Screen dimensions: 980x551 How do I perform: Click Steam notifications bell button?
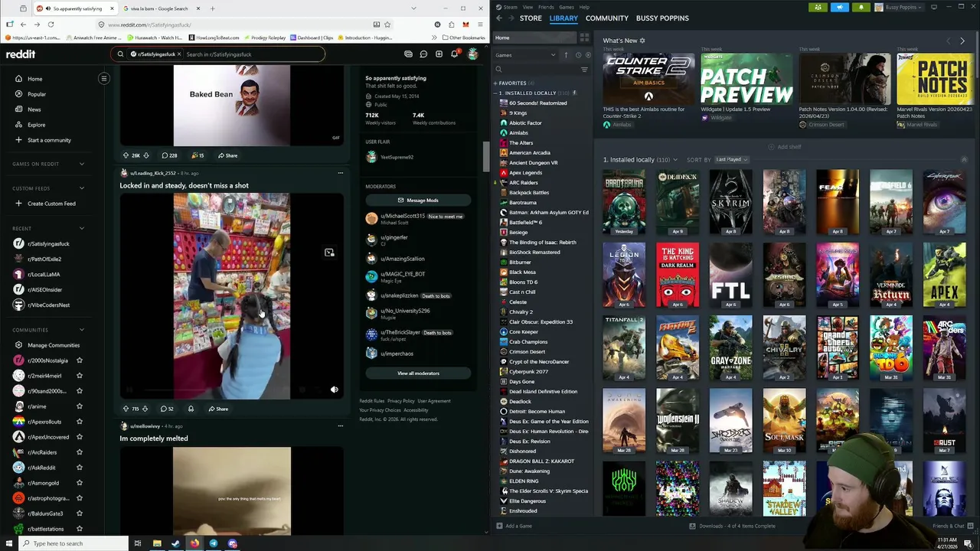point(861,7)
